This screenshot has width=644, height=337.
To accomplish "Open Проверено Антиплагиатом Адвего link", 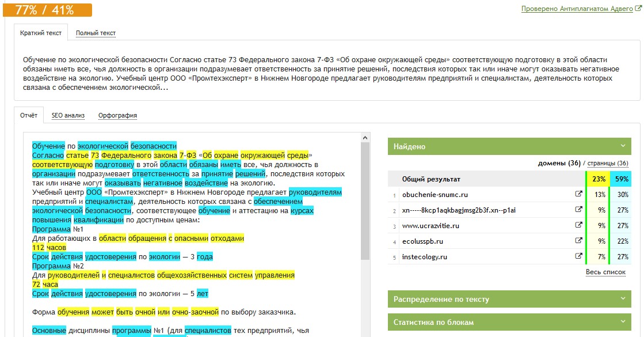I will (x=577, y=9).
